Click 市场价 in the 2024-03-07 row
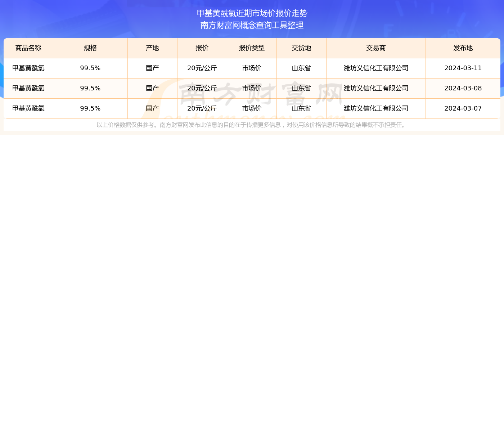 tap(252, 108)
